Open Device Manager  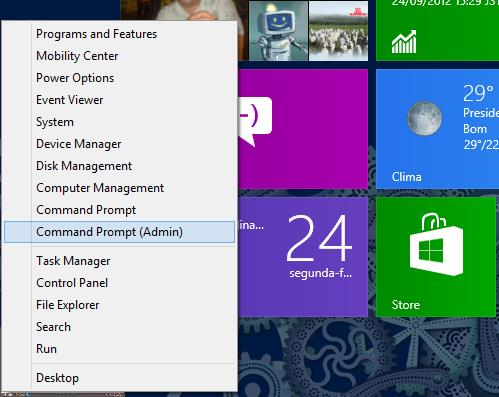(119, 144)
